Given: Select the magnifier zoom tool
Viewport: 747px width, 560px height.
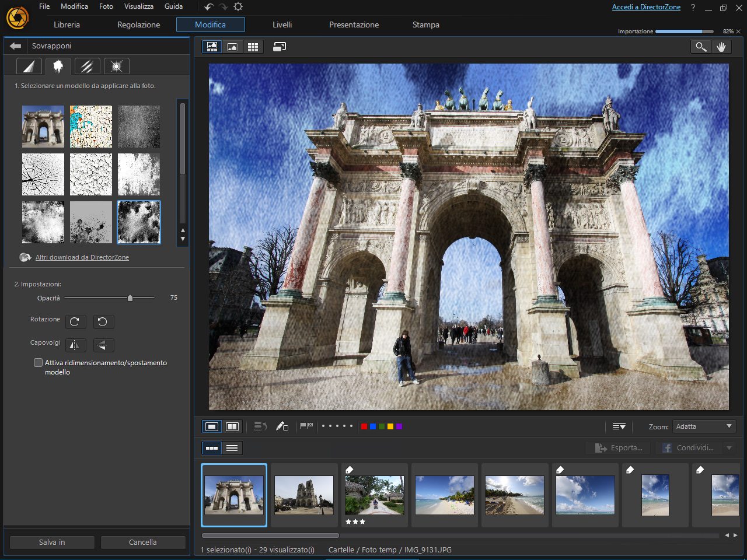Looking at the screenshot, I should coord(700,47).
